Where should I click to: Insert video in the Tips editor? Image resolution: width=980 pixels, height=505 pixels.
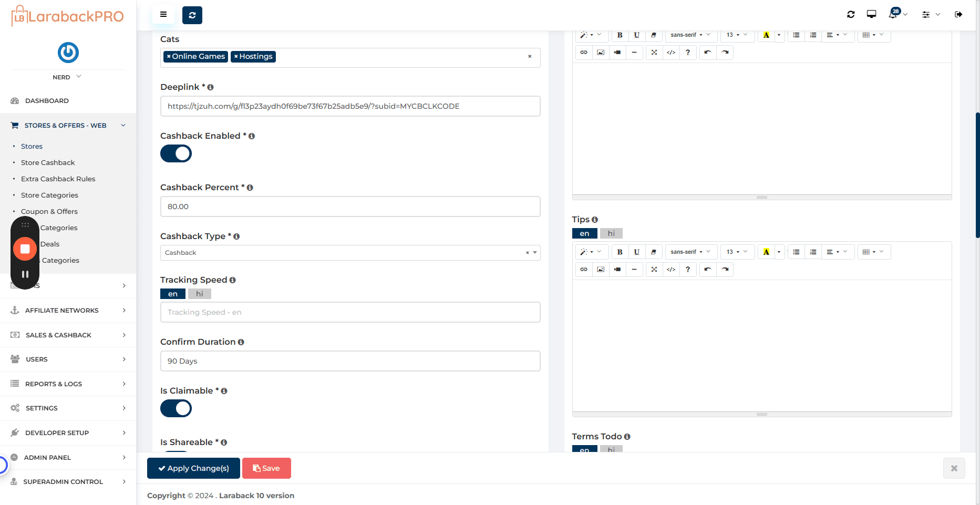point(617,270)
